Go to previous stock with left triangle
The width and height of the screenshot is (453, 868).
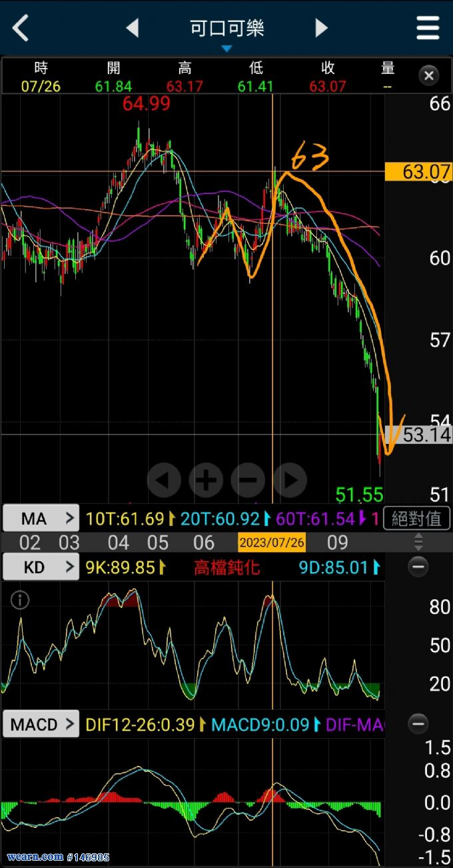click(x=132, y=28)
